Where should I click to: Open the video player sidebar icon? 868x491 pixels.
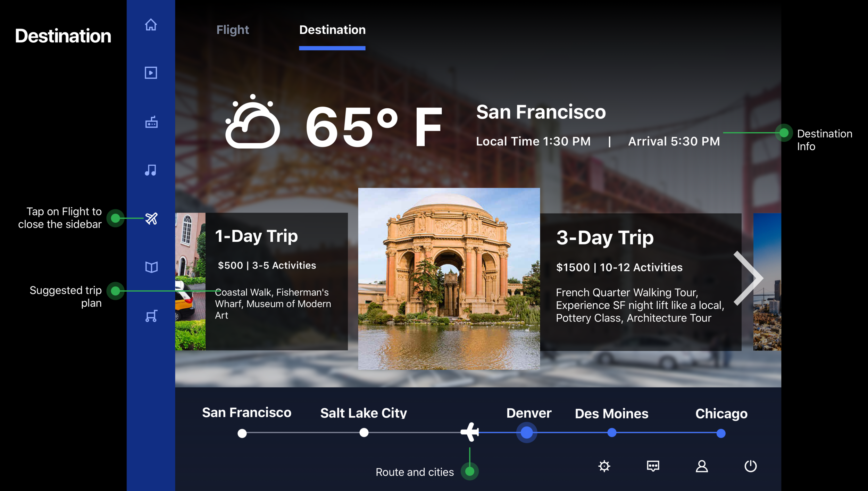[151, 73]
